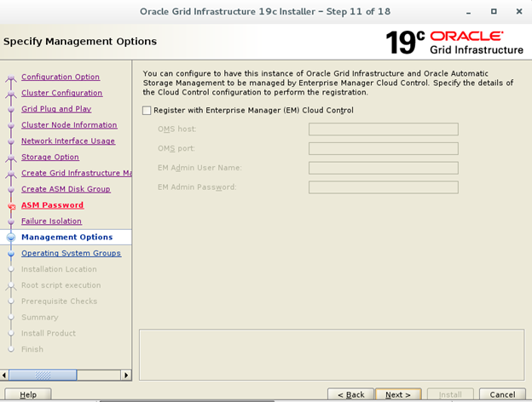This screenshot has height=402, width=532.
Task: Click the Summary step marker
Action: (x=11, y=318)
